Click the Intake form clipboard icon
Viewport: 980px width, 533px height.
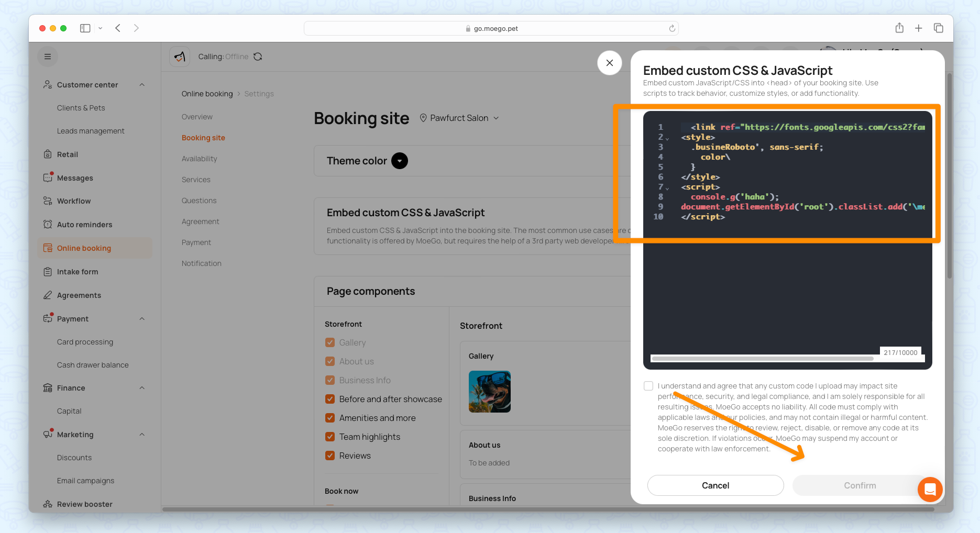48,272
